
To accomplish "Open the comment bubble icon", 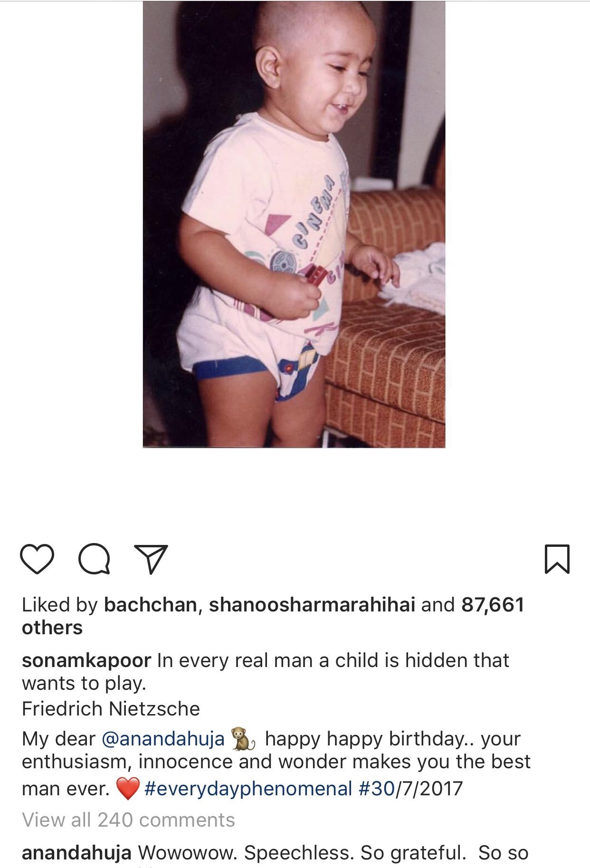I will (x=95, y=559).
